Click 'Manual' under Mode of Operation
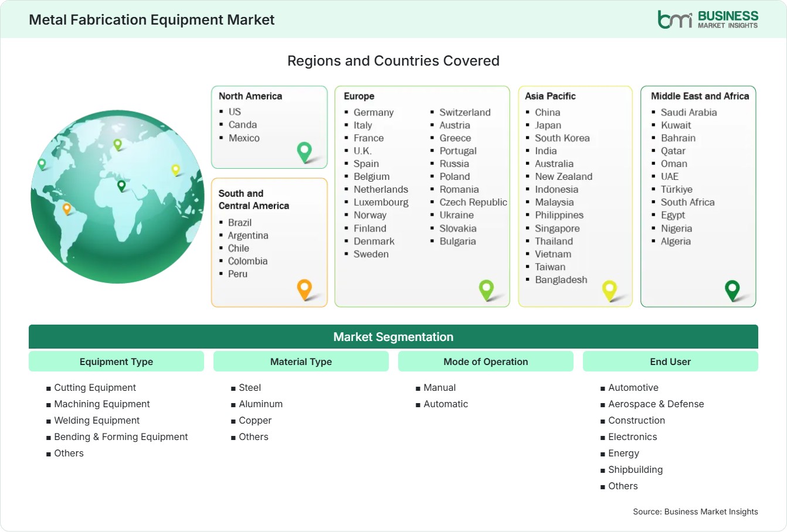Viewport: 787px width, 532px height. tap(440, 388)
